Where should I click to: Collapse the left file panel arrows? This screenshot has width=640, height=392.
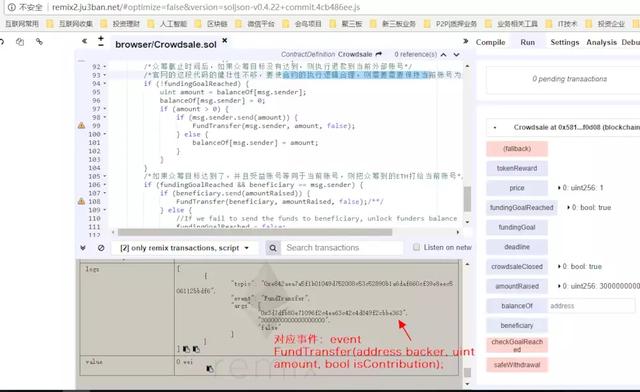click(x=84, y=41)
